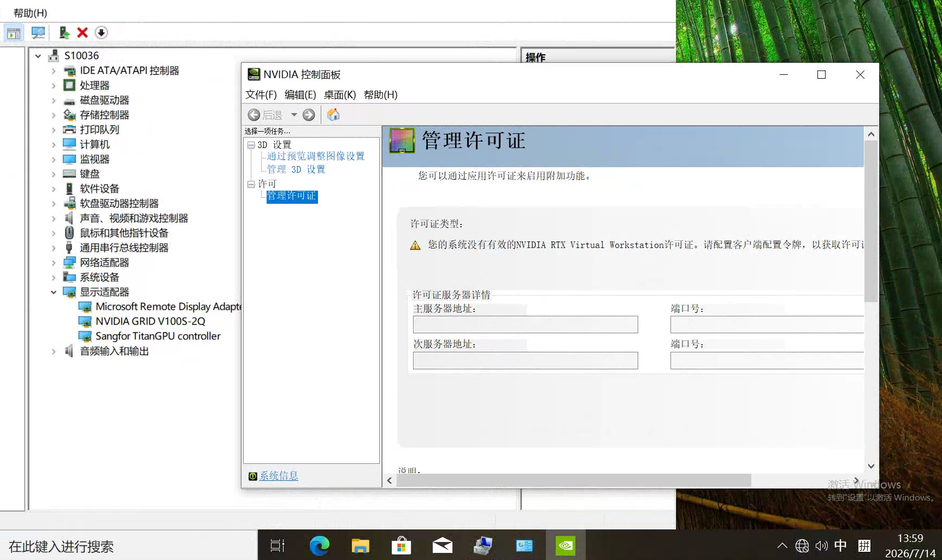Image resolution: width=942 pixels, height=560 pixels.
Task: Collapse the 显示适配器 device category
Action: click(x=53, y=292)
